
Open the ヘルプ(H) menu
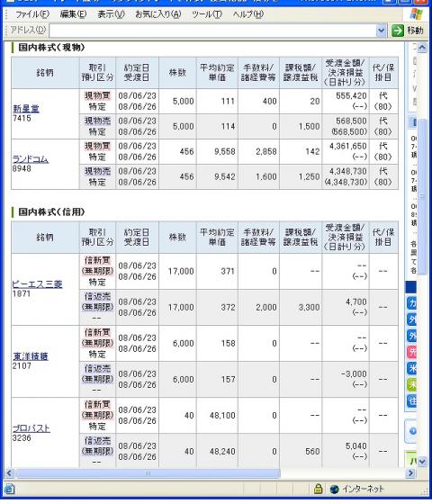tap(247, 14)
